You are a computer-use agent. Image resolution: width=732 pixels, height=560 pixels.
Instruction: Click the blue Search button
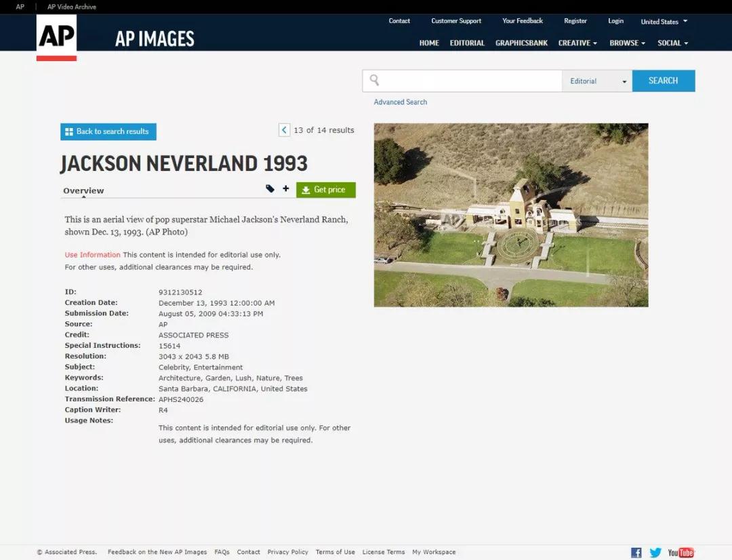[664, 81]
